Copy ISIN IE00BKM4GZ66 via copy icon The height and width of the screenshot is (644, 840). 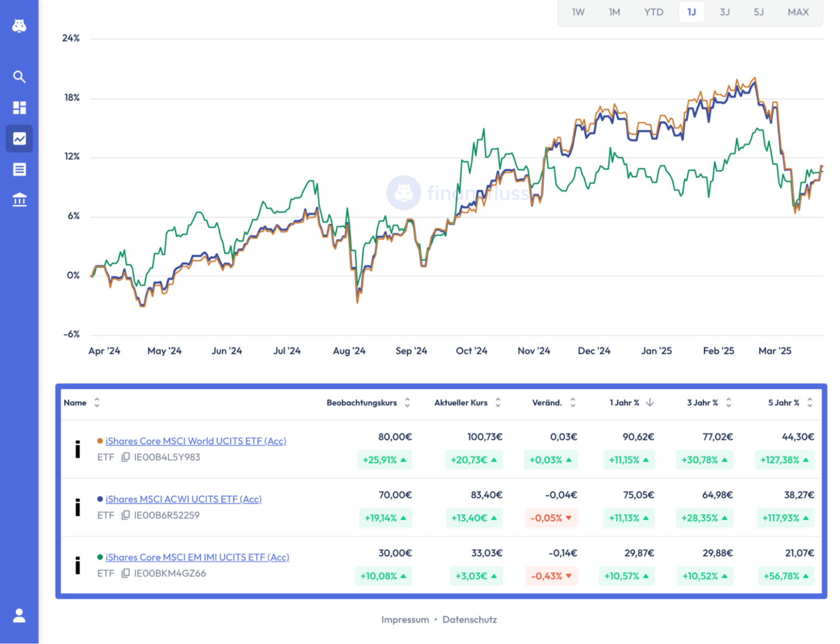coord(126,573)
